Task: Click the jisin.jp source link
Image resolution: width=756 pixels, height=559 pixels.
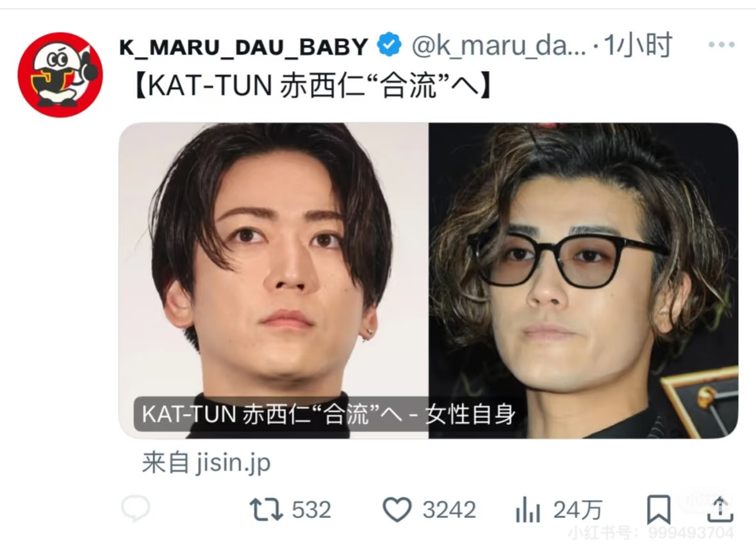Action: [206, 463]
